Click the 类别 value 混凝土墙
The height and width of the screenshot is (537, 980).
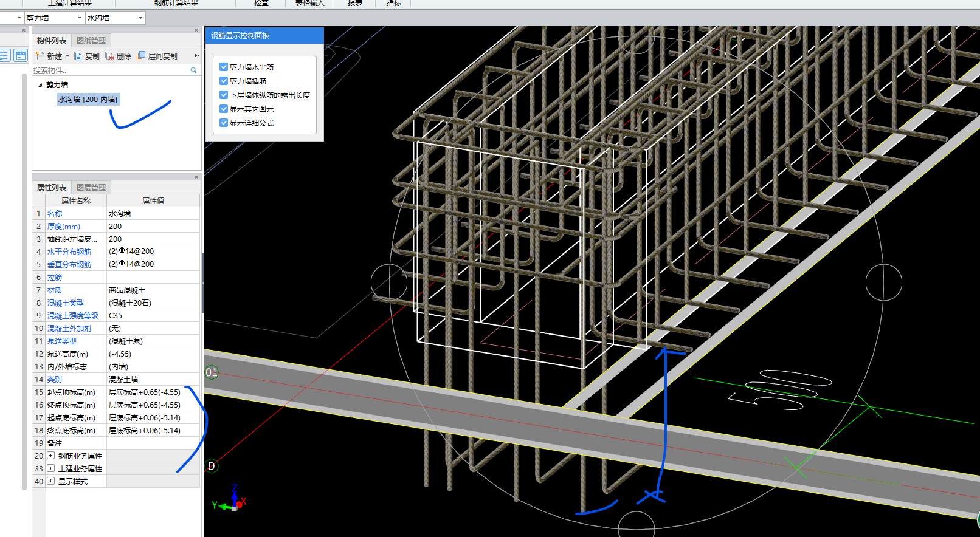[153, 380]
